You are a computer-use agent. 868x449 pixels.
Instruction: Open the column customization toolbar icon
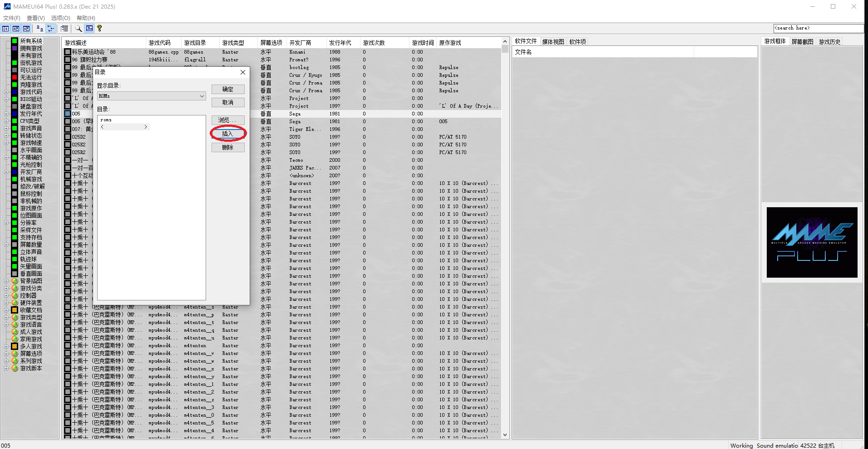(64, 28)
